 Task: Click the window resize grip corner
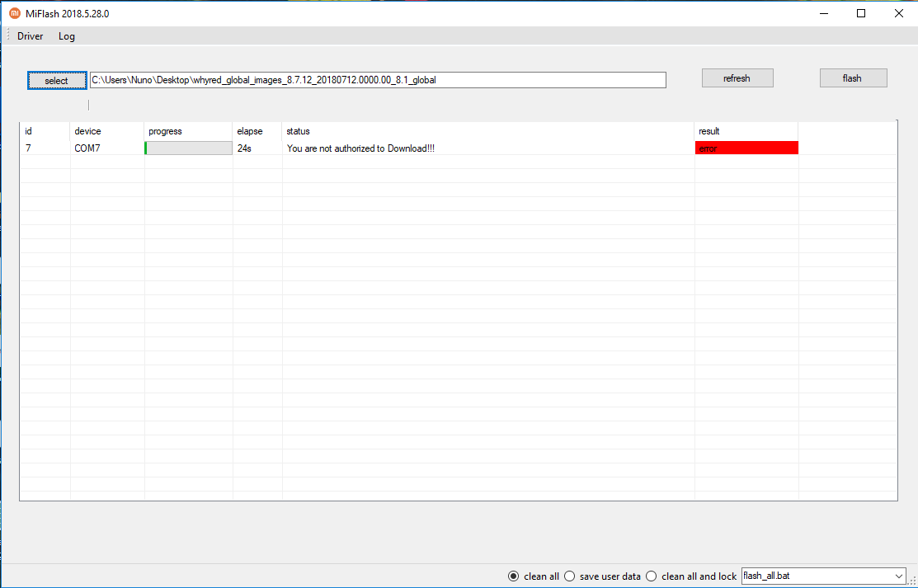[x=912, y=581]
